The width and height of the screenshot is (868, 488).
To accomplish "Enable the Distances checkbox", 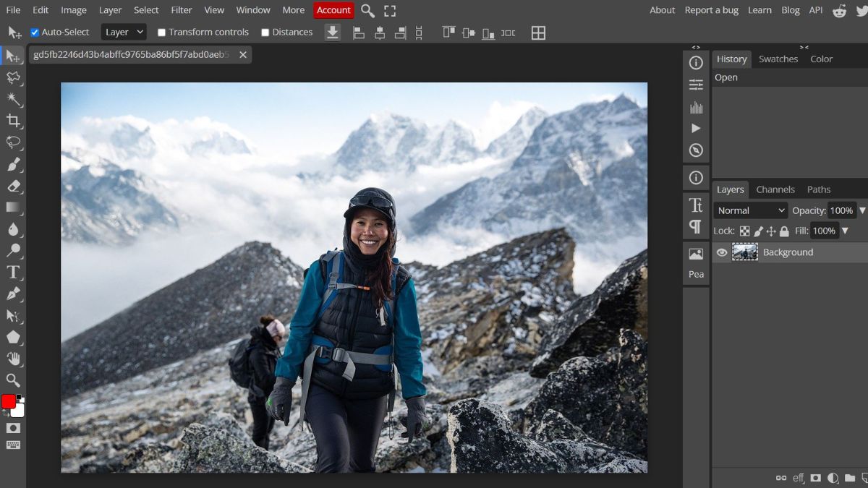I will (x=265, y=33).
